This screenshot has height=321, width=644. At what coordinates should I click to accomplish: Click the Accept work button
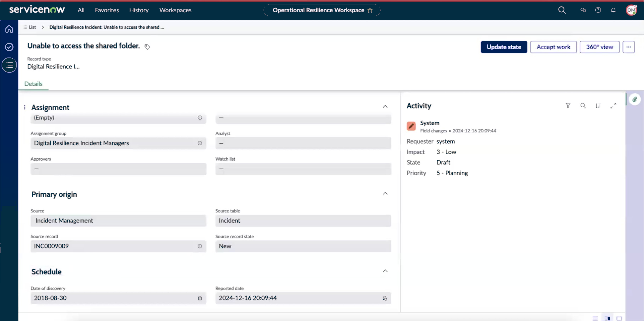(x=553, y=47)
